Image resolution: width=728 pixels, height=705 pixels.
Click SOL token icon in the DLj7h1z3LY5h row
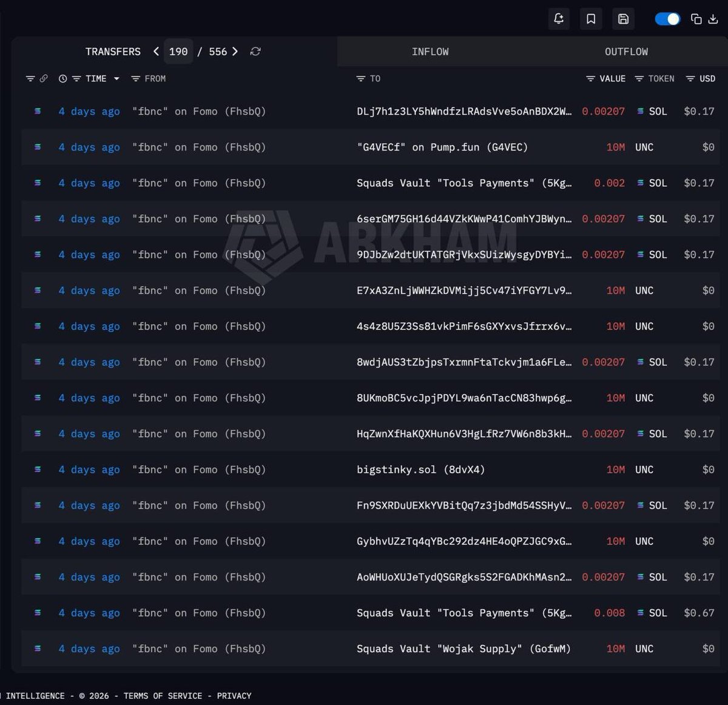[x=640, y=111]
